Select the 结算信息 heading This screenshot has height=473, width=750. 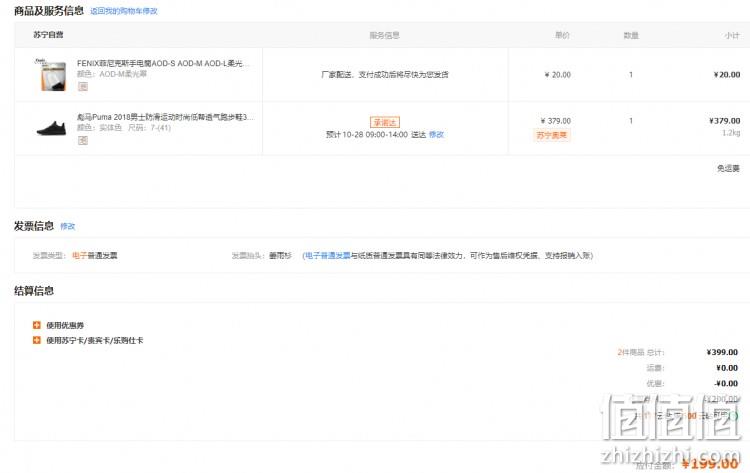click(34, 291)
